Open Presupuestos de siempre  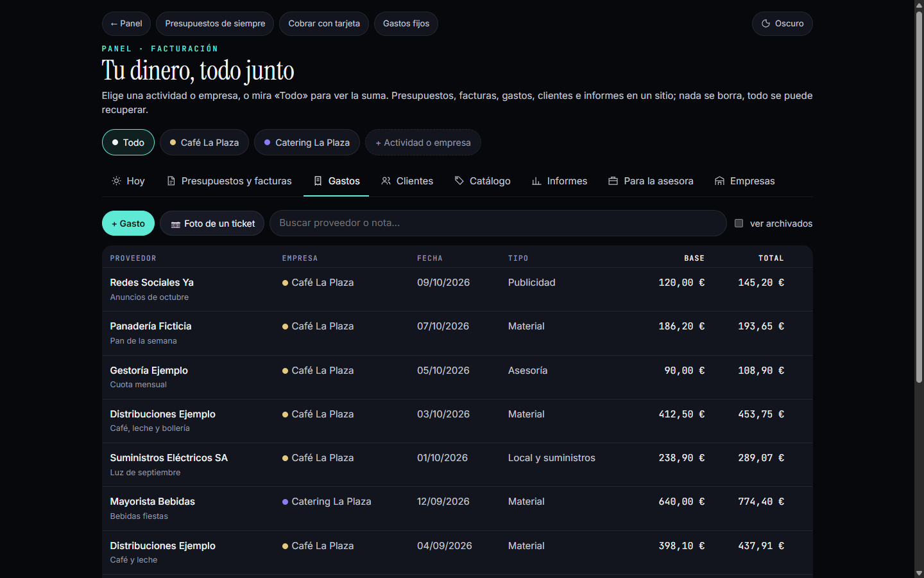215,24
